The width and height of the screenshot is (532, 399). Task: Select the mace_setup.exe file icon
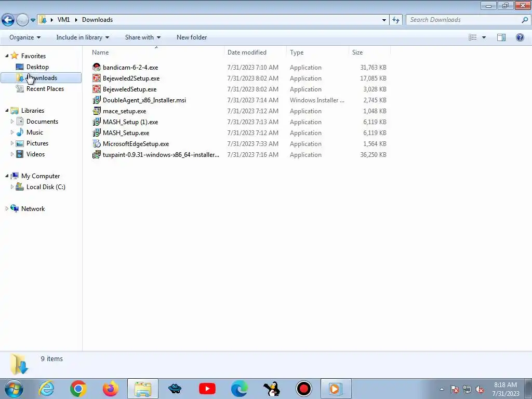tap(97, 111)
